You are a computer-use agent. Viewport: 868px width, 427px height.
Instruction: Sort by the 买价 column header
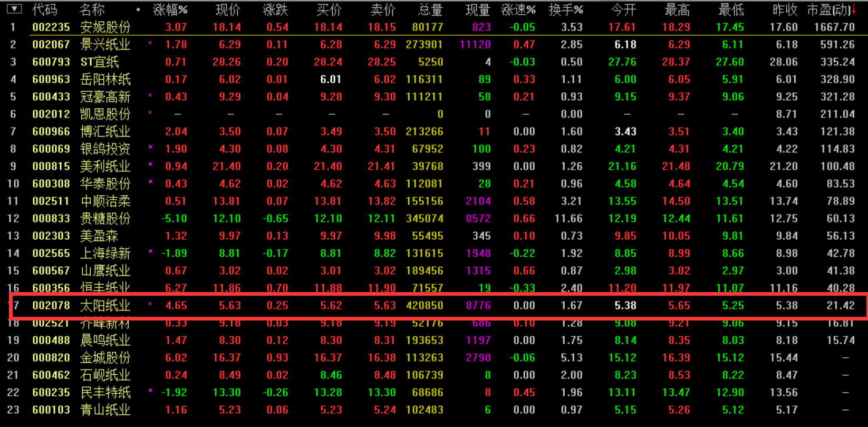(x=330, y=9)
